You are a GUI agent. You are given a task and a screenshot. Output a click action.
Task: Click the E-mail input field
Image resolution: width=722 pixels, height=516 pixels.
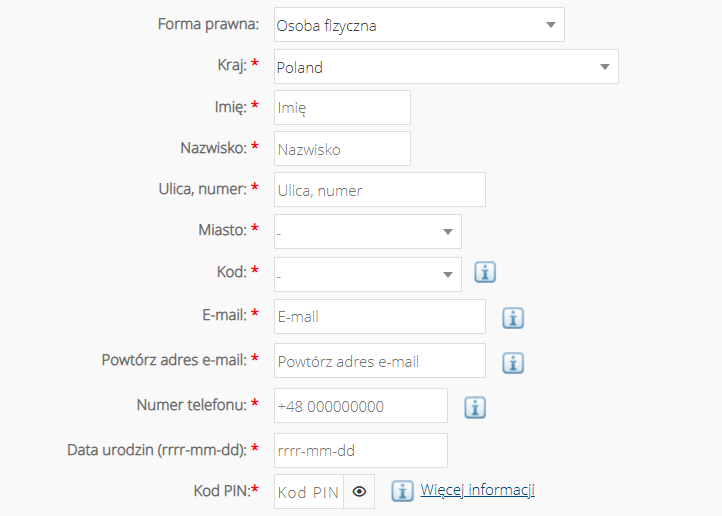pos(380,317)
